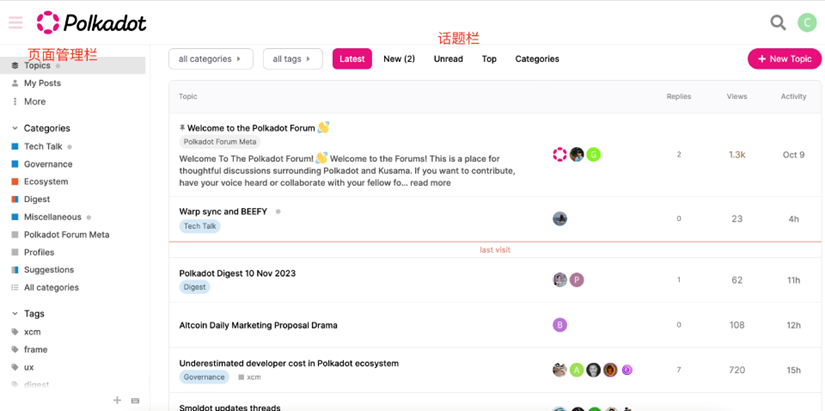This screenshot has width=825, height=411.
Task: Click the "720" views value
Action: (x=737, y=370)
